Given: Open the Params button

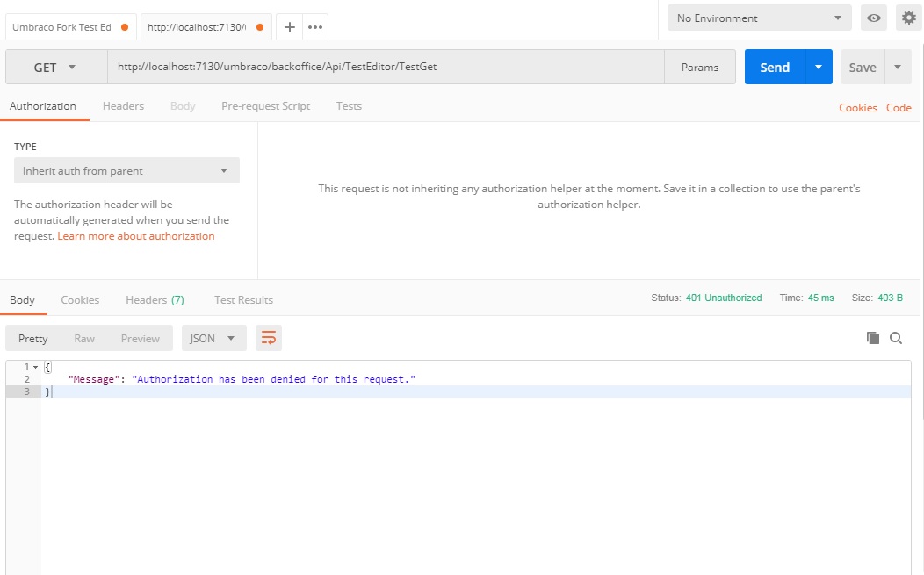Looking at the screenshot, I should pos(700,68).
